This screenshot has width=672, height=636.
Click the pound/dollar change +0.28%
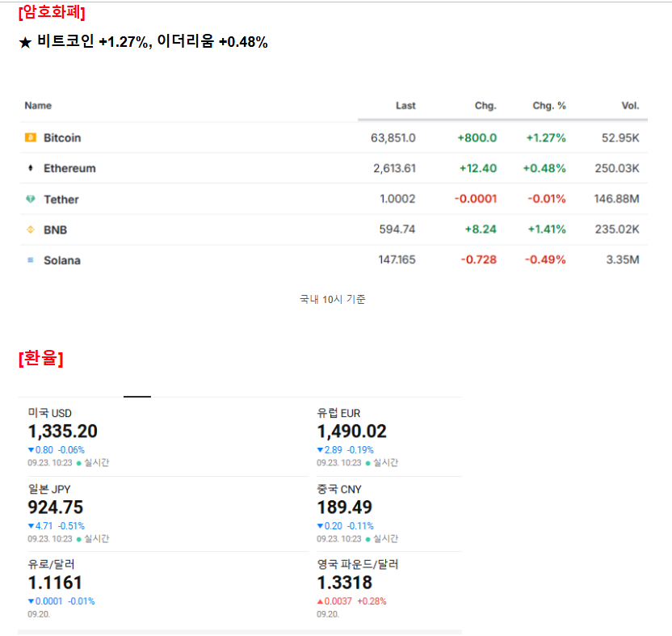[x=372, y=601]
